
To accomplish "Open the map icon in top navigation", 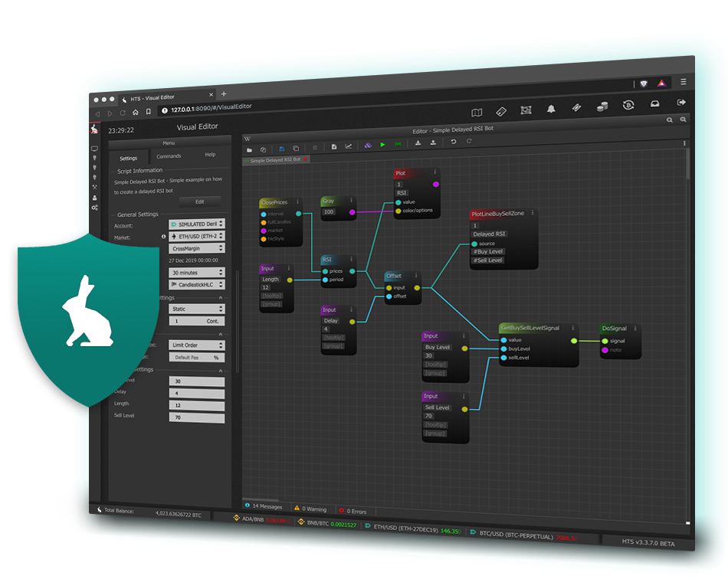I will (x=477, y=113).
